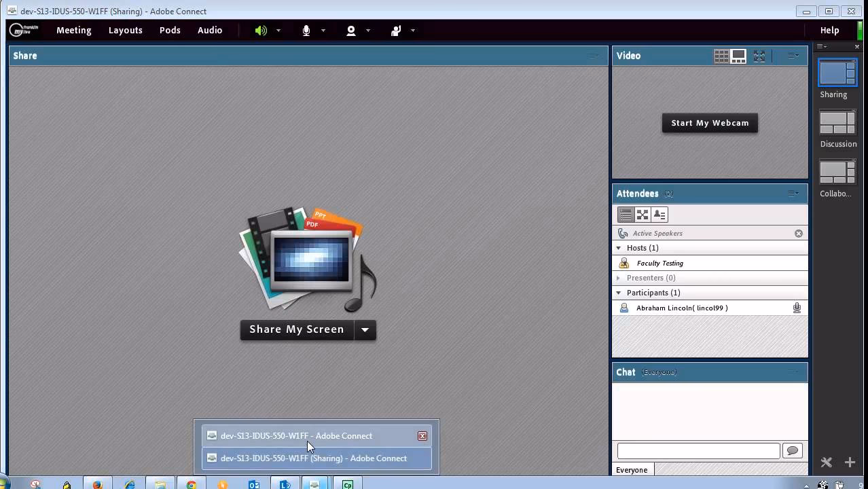Switch video pod to filmstrip view
This screenshot has width=868, height=489.
point(739,56)
